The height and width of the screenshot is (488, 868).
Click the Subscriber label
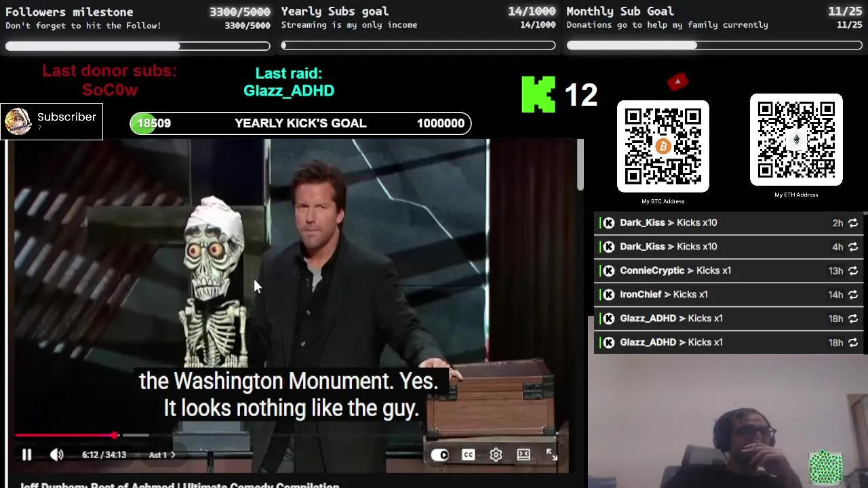66,117
